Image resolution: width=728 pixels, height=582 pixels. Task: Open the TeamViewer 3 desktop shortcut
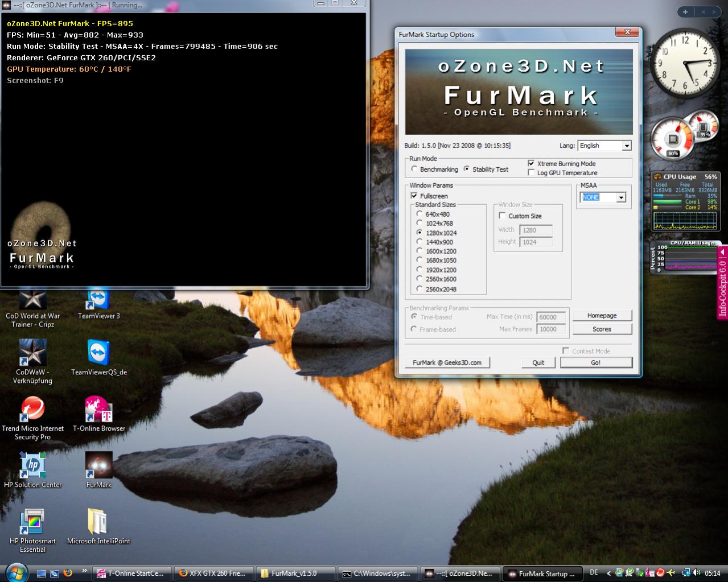pos(98,304)
